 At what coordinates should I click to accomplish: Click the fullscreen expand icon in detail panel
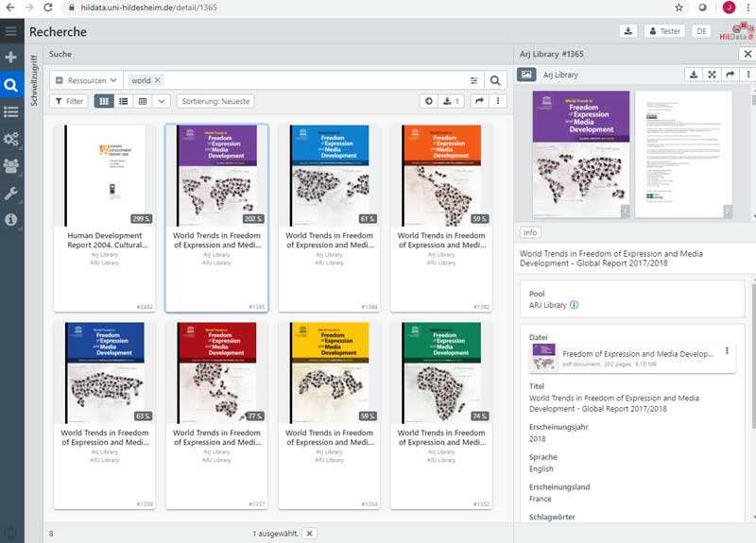click(712, 75)
